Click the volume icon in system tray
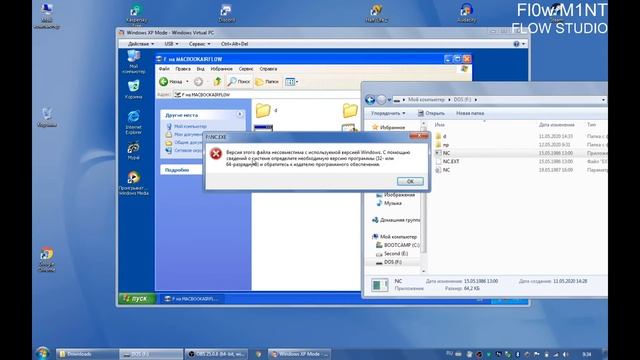 (x=565, y=354)
